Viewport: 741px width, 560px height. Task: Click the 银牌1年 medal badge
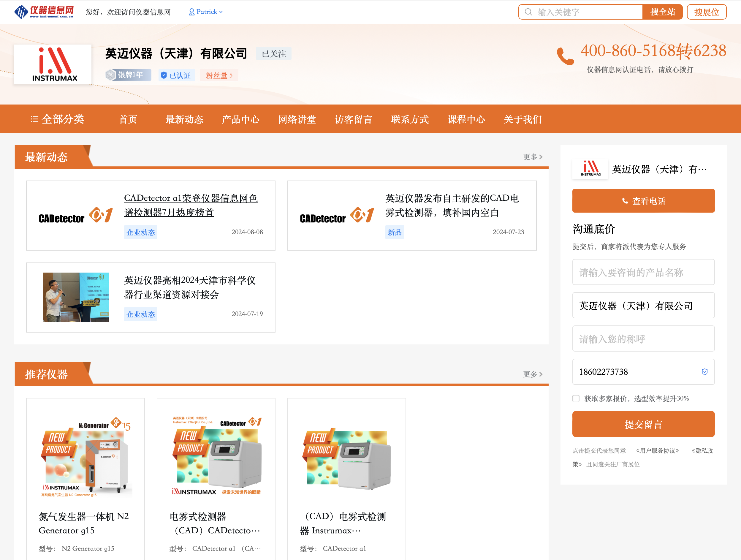[128, 75]
